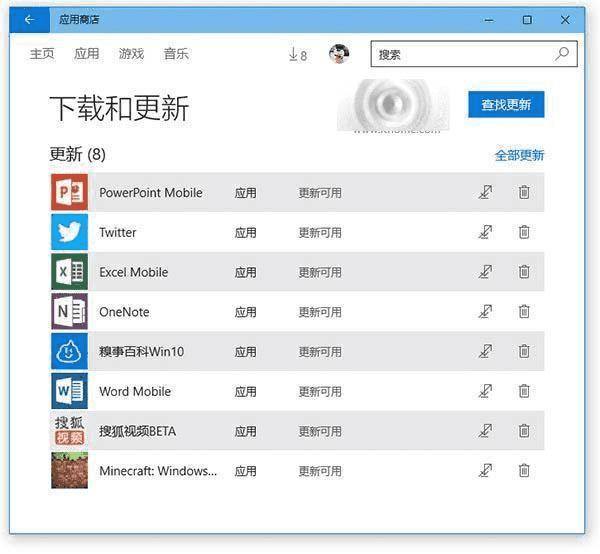Start download for 糗事百科Win10 update

(485, 351)
